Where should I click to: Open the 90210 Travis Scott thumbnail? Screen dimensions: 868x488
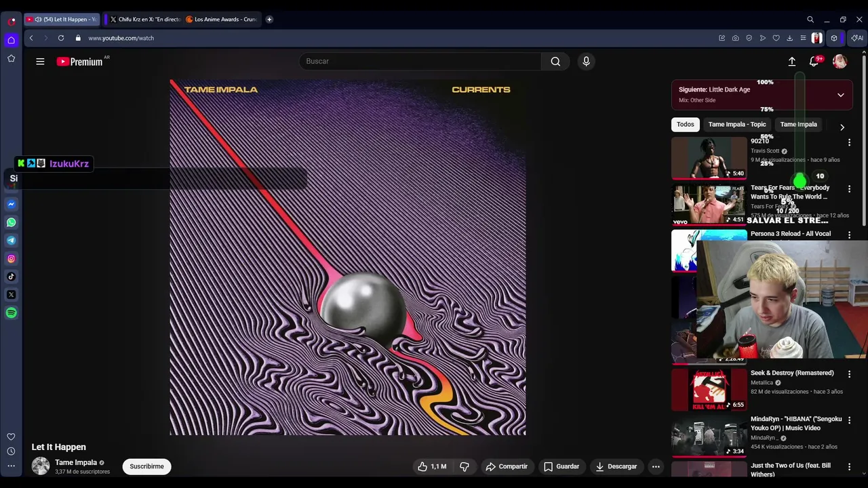tap(709, 159)
